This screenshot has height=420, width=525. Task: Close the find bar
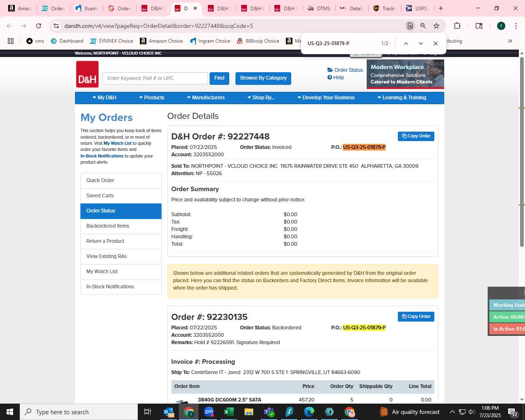[x=436, y=43]
